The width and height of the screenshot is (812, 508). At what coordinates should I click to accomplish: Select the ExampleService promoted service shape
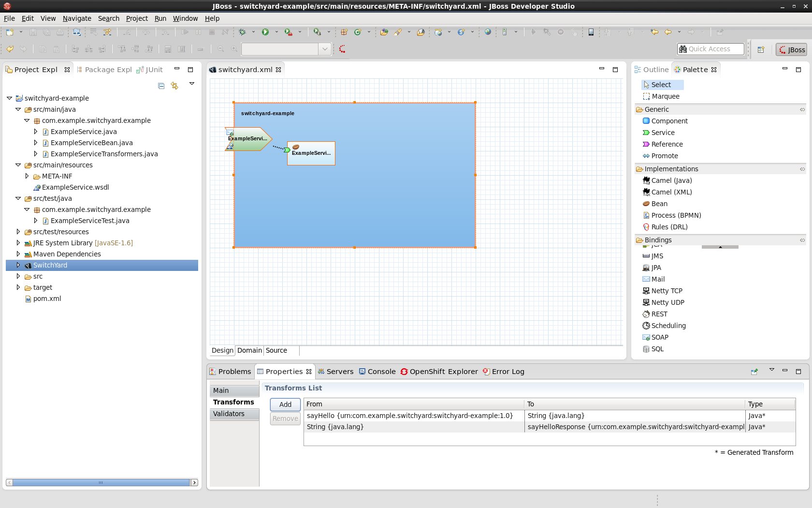(247, 139)
